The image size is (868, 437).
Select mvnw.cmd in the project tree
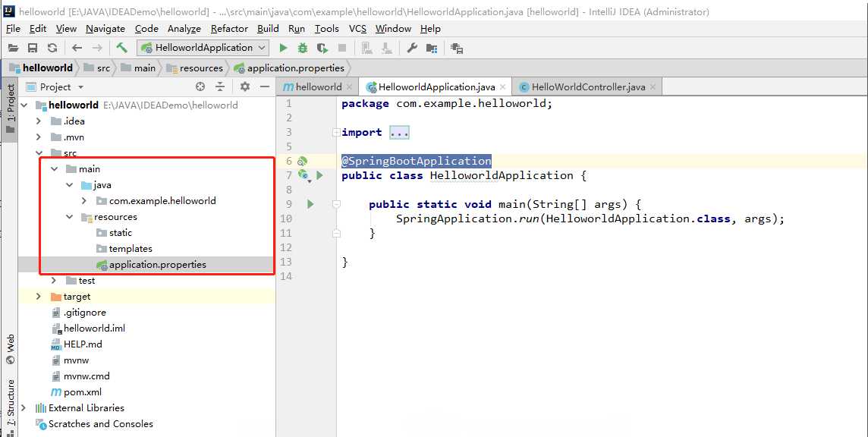click(x=80, y=376)
